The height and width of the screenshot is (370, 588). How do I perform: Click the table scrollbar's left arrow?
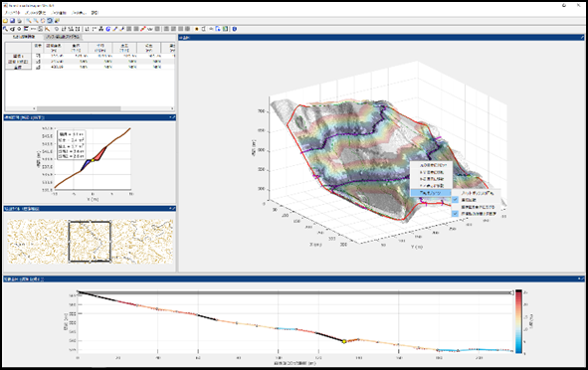[34, 108]
